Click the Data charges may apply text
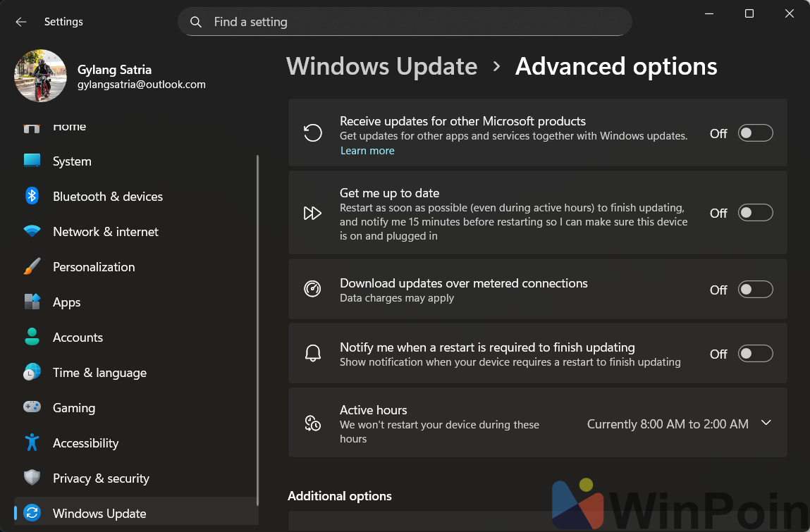Viewport: 810px width, 532px height. click(x=397, y=298)
